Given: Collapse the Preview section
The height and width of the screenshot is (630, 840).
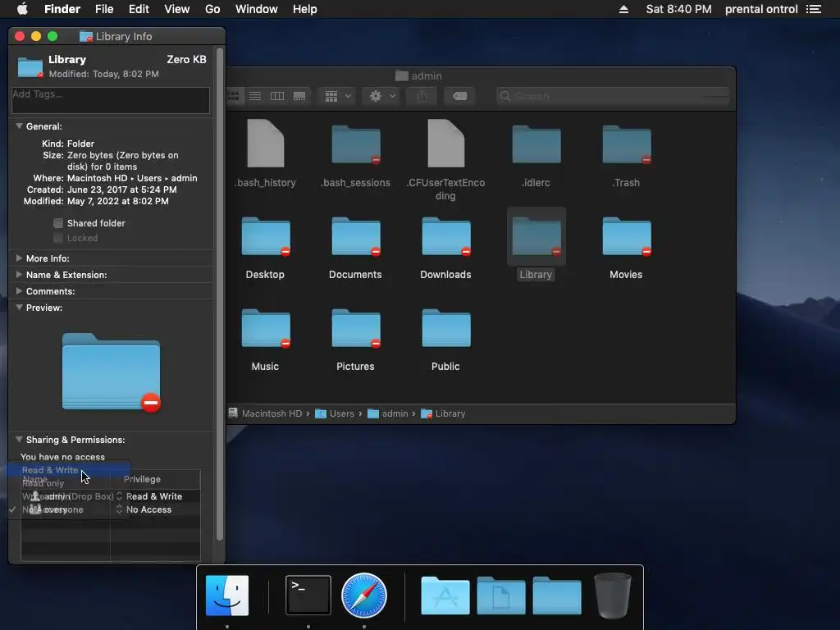Looking at the screenshot, I should coord(20,308).
